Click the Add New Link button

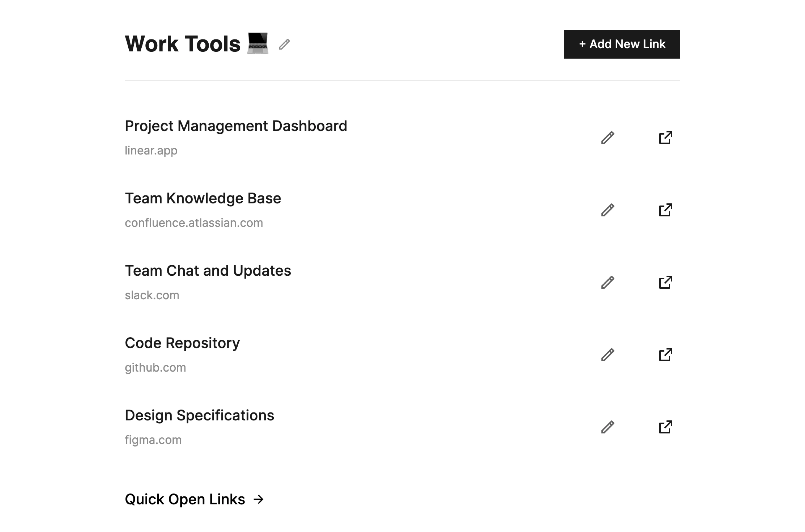(622, 44)
